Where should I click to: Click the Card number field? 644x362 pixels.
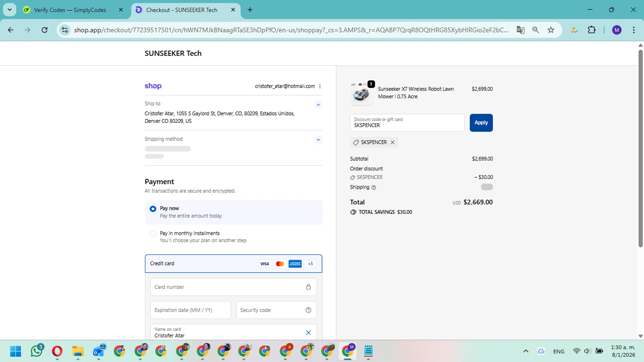click(x=234, y=287)
